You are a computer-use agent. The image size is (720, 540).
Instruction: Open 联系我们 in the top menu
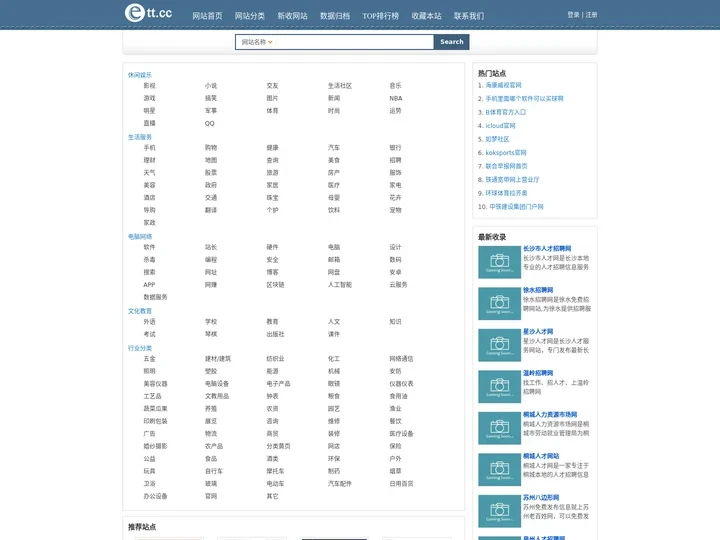[469, 16]
